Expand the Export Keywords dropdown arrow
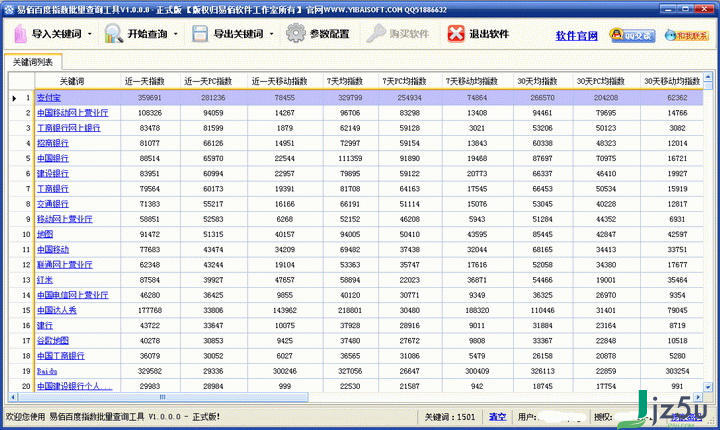Screen dimensions: 720x430 click(x=271, y=34)
